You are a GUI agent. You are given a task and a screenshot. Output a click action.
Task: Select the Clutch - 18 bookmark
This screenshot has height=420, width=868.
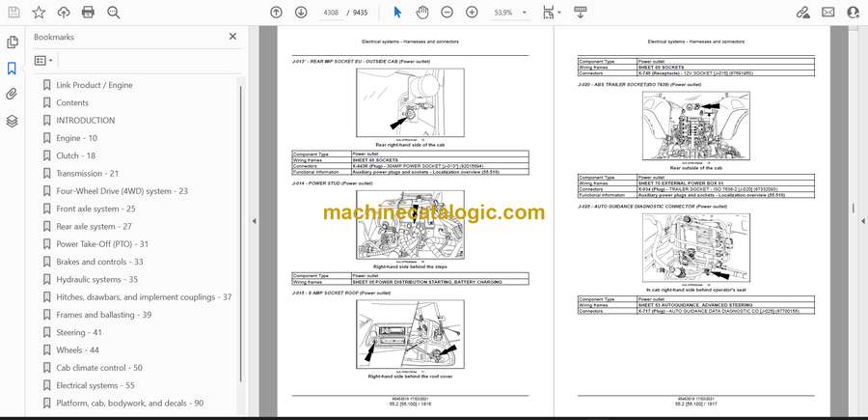pyautogui.click(x=76, y=155)
